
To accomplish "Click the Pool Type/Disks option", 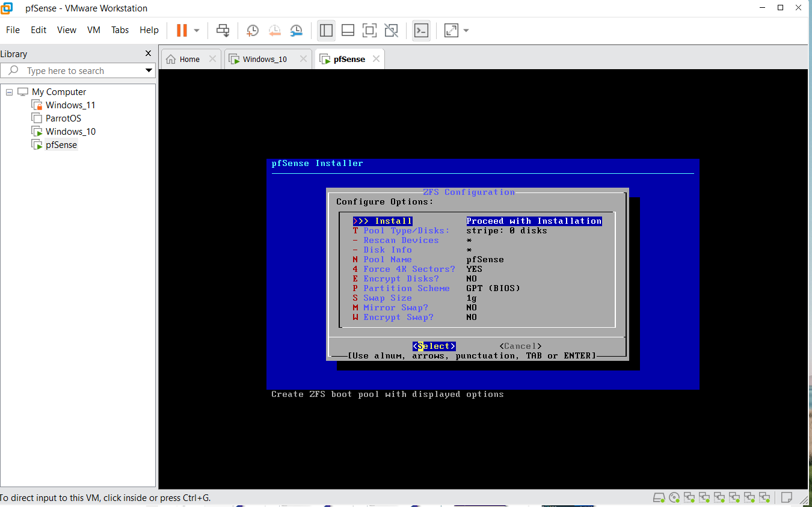I will (x=401, y=230).
